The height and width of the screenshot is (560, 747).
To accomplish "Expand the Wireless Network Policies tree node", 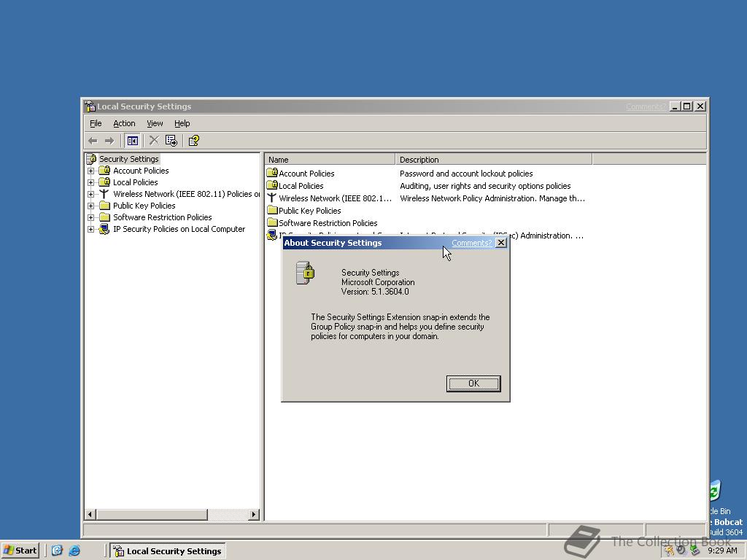I will click(90, 194).
